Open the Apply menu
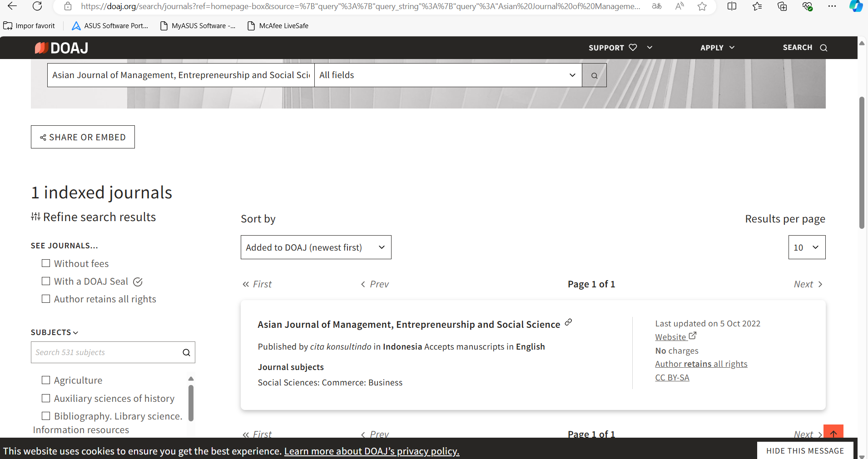868x459 pixels. coord(717,48)
